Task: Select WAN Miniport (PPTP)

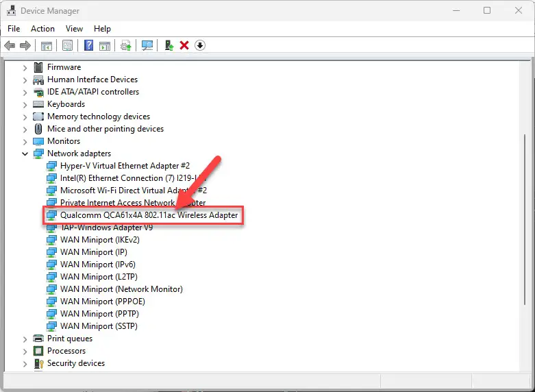Action: tap(99, 314)
